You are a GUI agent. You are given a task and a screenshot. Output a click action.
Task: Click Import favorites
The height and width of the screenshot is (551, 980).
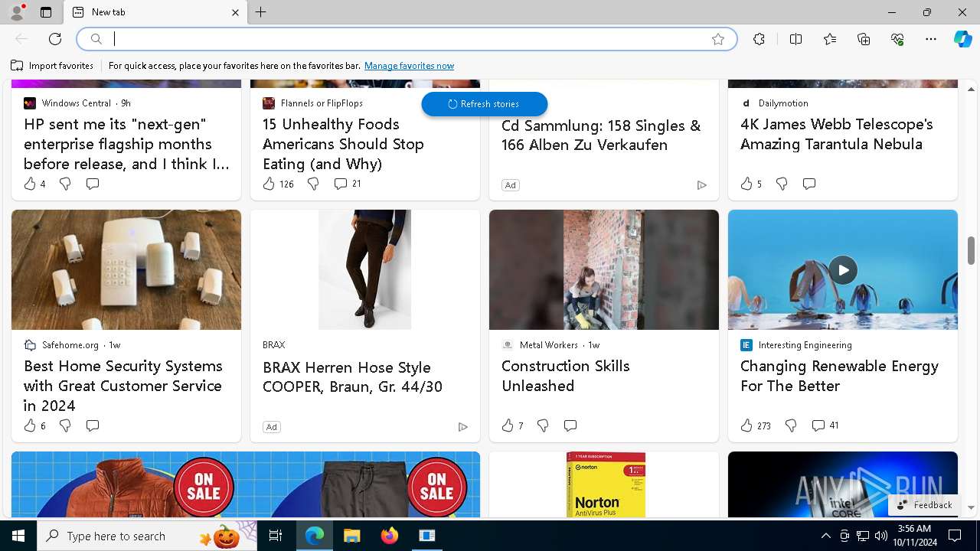point(52,66)
